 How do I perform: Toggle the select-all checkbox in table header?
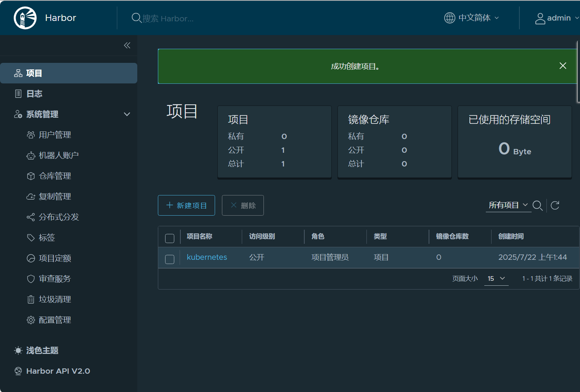point(170,238)
